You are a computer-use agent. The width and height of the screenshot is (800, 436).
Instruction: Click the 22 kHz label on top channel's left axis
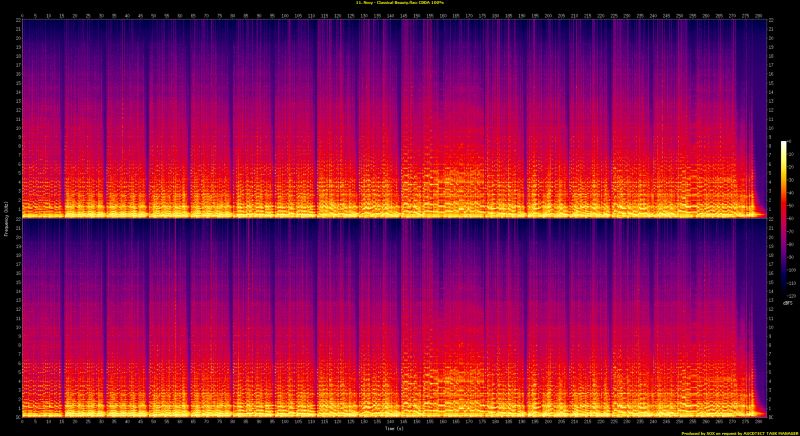click(x=18, y=22)
